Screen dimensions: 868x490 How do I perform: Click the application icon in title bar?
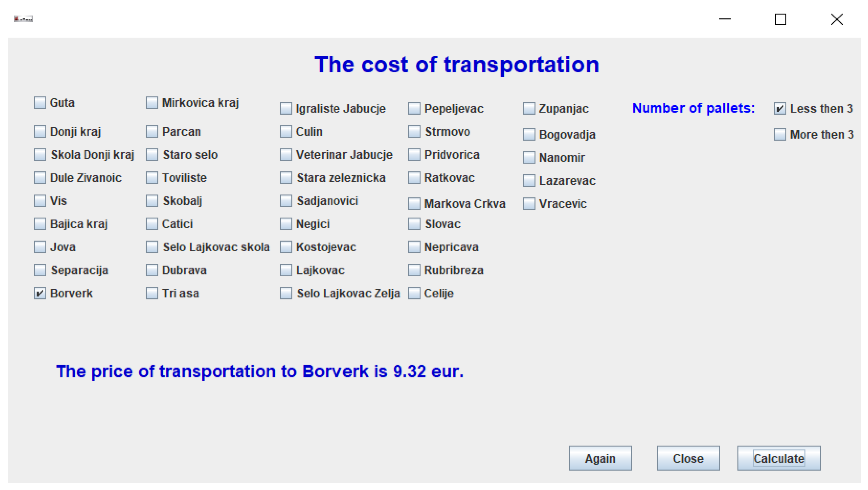23,19
